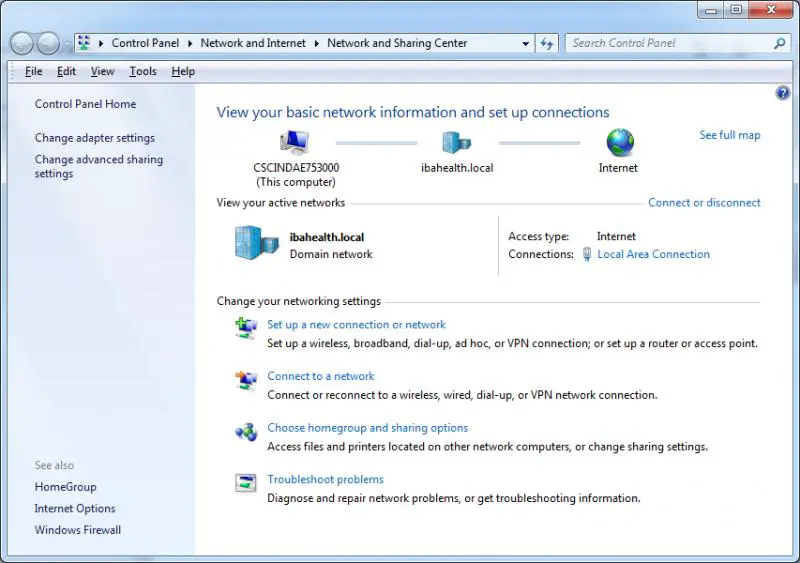Click Set up a new connection or network

coord(356,325)
